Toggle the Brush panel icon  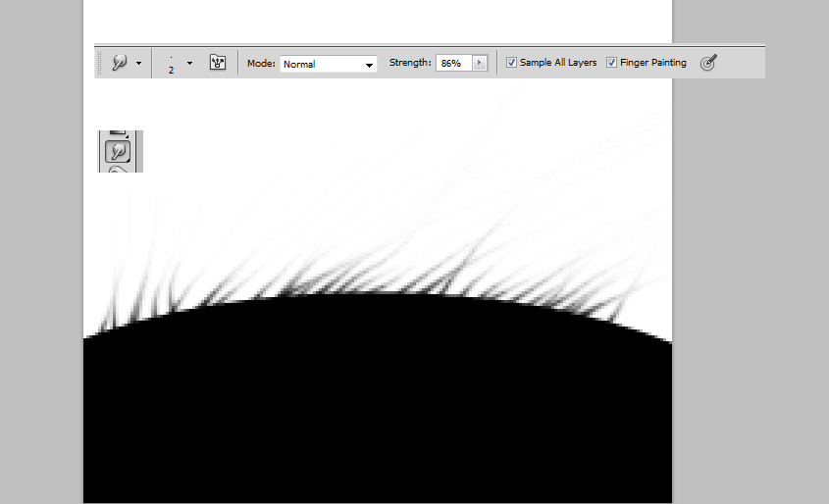click(x=217, y=63)
